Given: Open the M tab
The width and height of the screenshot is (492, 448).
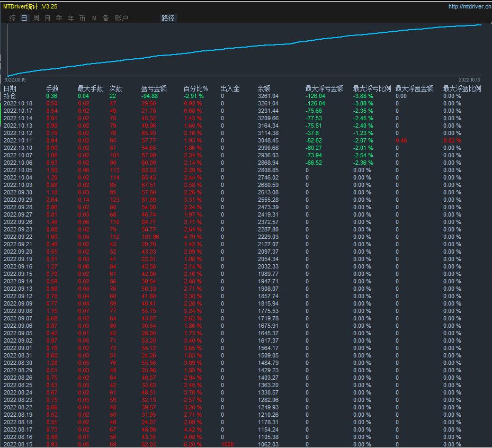Looking at the screenshot, I should tap(94, 18).
